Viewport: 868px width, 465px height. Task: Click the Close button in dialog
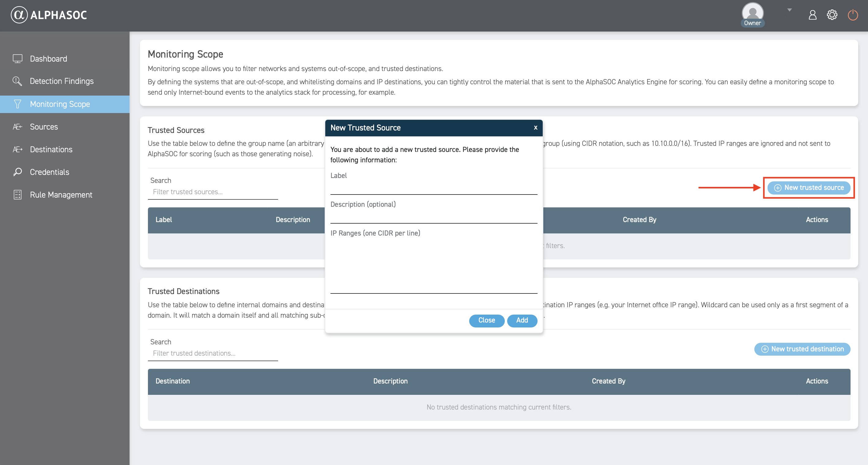pos(486,320)
